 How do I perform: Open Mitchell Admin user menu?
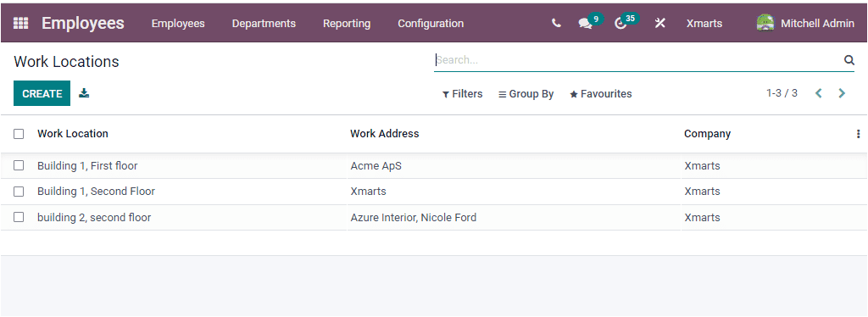(805, 23)
